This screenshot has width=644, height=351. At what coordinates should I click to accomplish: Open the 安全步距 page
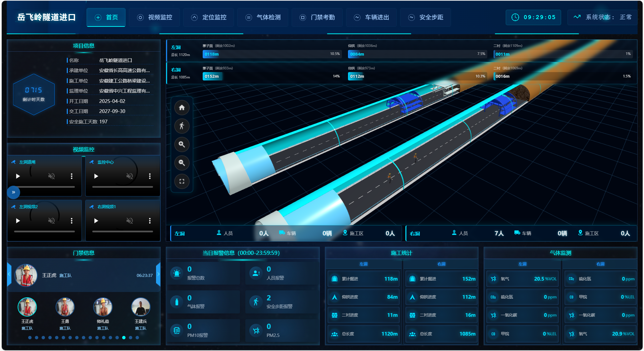pyautogui.click(x=426, y=17)
